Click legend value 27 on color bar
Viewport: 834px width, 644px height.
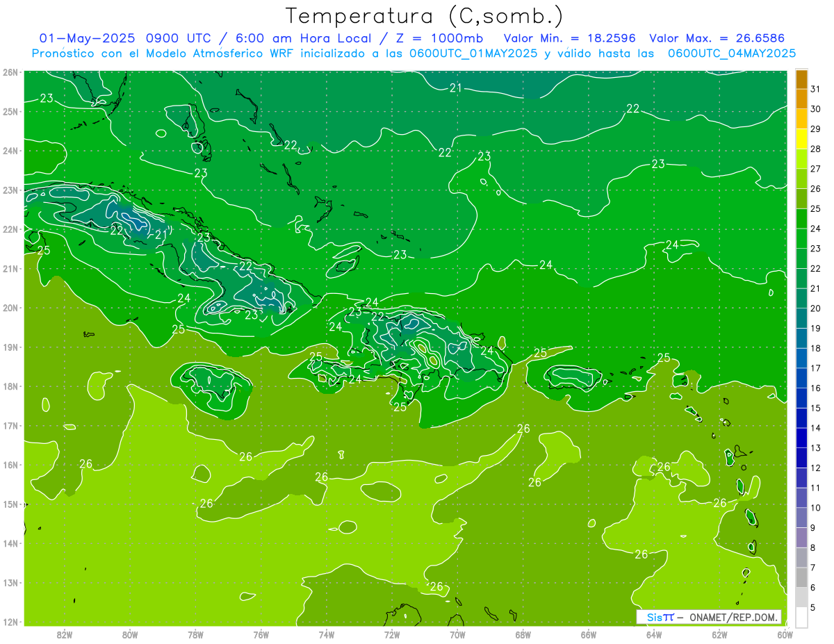(816, 169)
